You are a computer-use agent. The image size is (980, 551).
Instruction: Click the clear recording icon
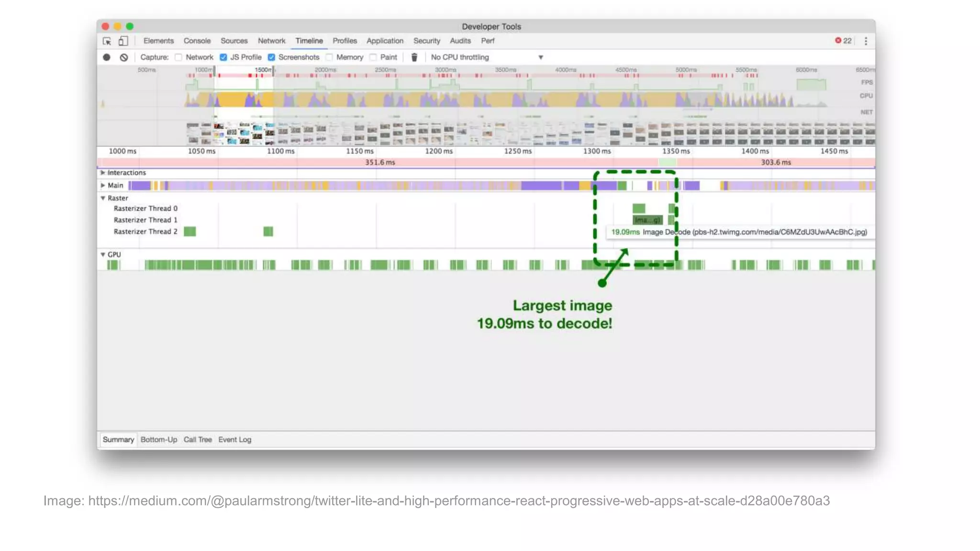[124, 57]
